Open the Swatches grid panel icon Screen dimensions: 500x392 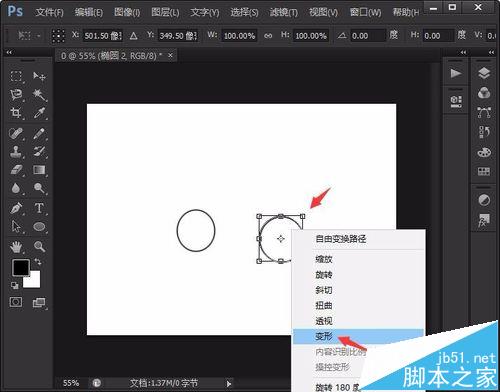[x=484, y=172]
